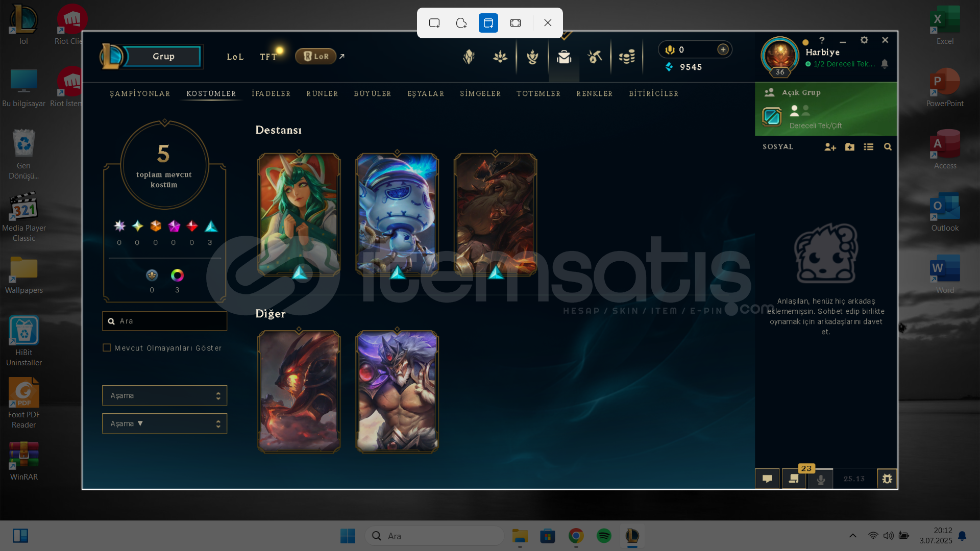Select the blue porcelain skin thumbnail

[397, 214]
